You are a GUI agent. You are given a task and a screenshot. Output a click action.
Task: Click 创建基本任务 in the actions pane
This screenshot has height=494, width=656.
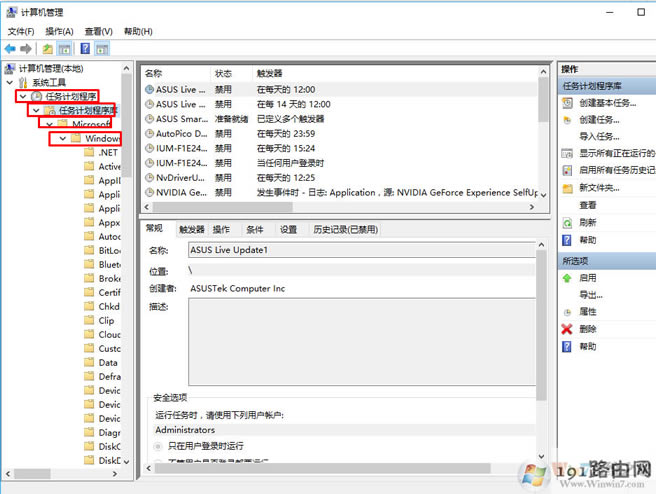(x=607, y=103)
